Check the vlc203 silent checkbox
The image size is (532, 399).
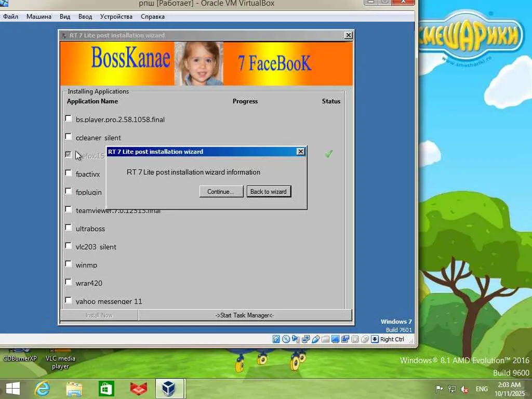click(x=68, y=246)
